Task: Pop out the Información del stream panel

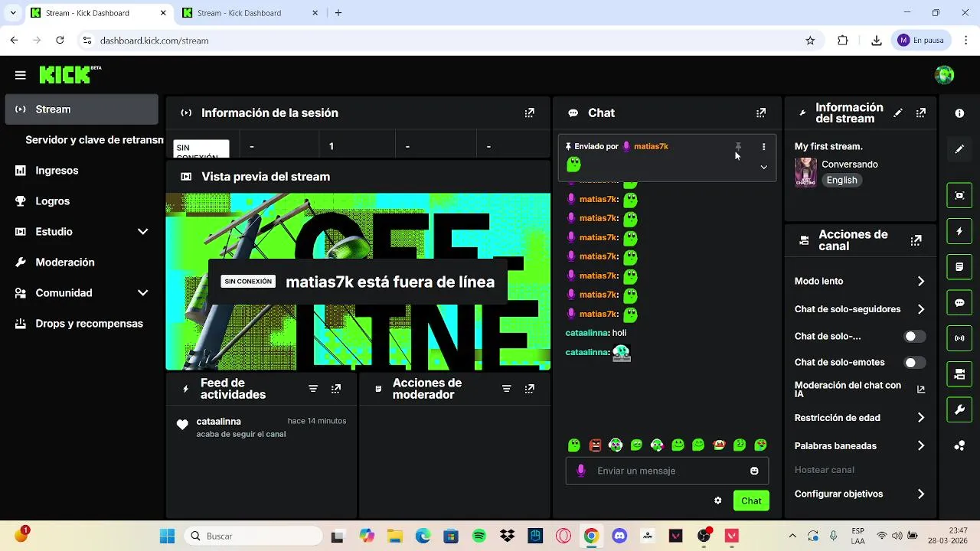Action: (921, 113)
